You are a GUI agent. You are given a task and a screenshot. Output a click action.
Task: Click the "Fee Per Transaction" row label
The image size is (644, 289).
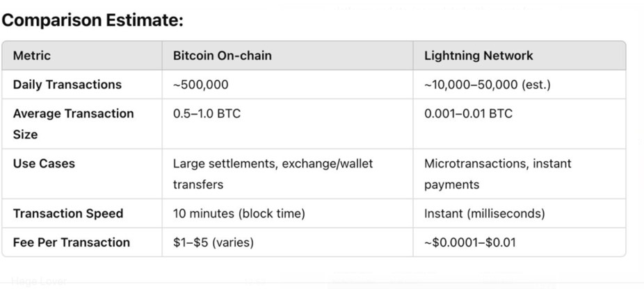72,242
